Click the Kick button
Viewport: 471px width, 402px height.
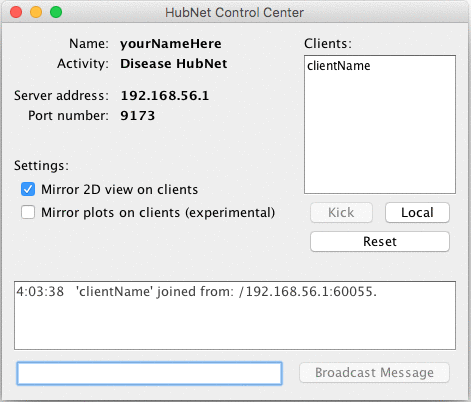pyautogui.click(x=341, y=212)
